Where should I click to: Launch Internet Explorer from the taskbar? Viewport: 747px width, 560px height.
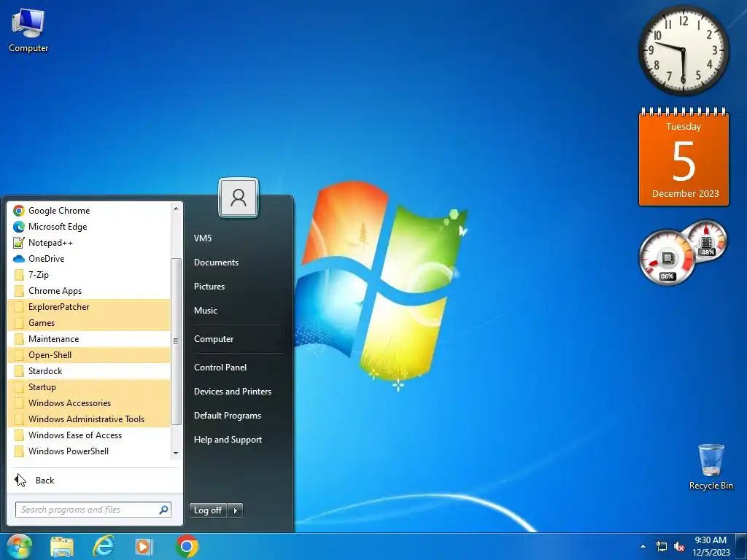click(x=104, y=547)
